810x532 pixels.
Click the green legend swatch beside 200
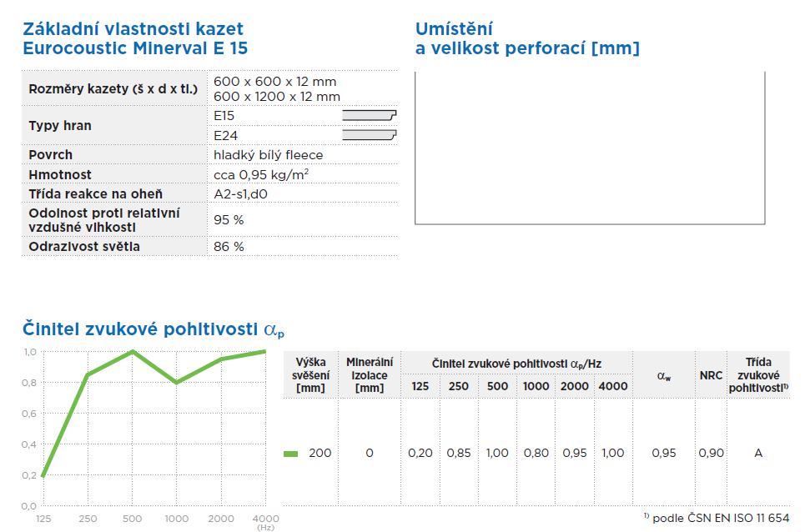point(291,454)
